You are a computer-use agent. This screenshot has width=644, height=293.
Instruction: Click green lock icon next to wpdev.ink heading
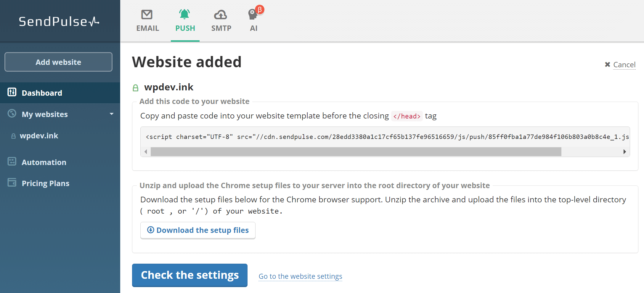(x=136, y=88)
